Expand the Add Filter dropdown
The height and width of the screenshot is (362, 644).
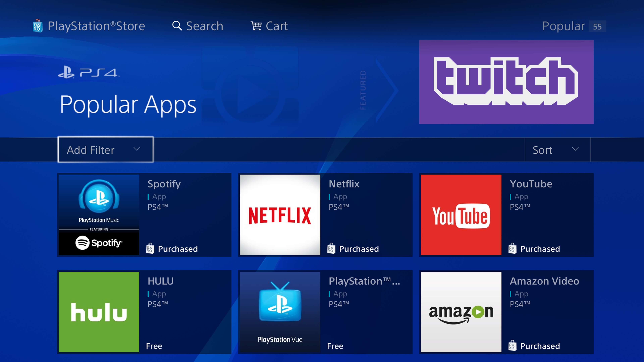tap(105, 149)
